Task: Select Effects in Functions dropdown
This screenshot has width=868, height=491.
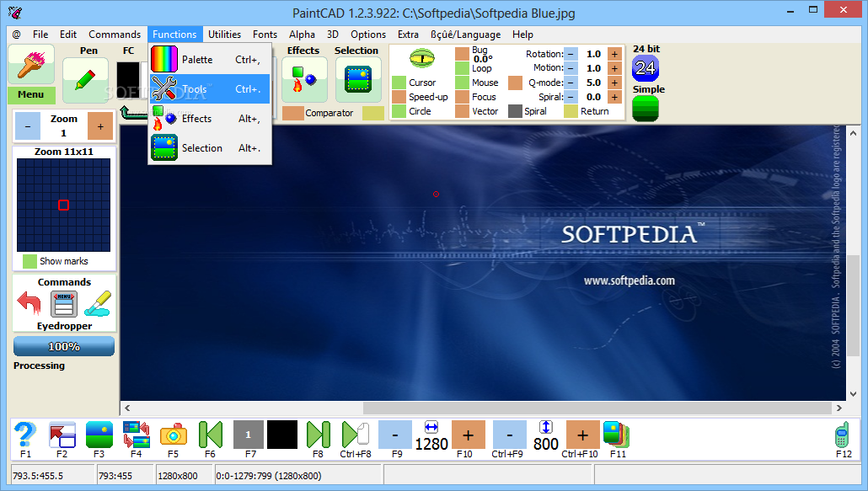Action: (x=210, y=118)
